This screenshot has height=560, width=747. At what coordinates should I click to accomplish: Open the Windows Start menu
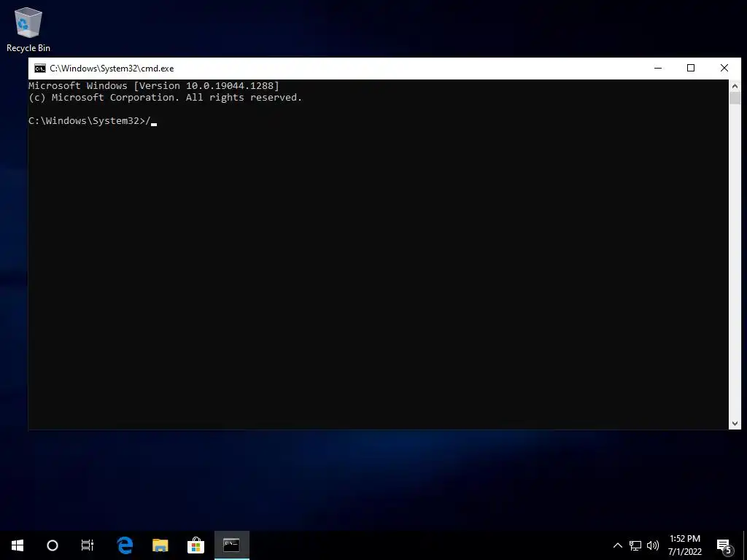18,545
